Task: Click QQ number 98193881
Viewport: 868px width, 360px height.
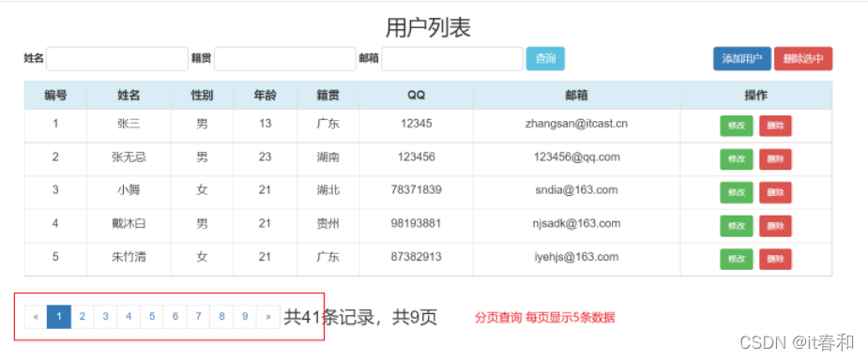Action: [417, 223]
